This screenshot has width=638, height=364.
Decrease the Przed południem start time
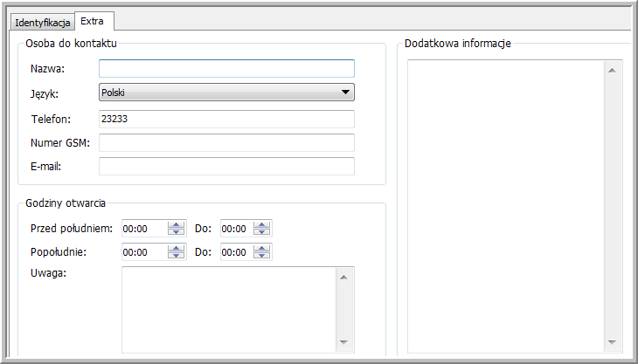coord(177,232)
